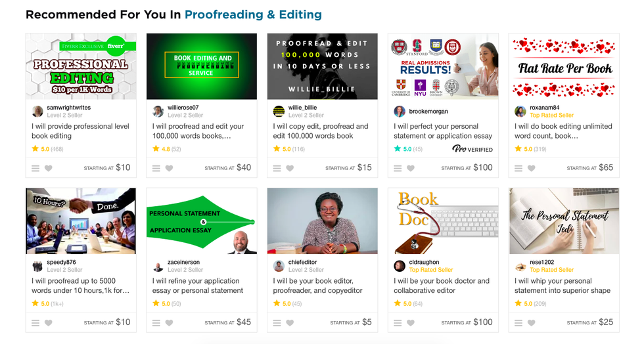Click heart icon on willie_billie gig
The height and width of the screenshot is (344, 644).
click(290, 168)
